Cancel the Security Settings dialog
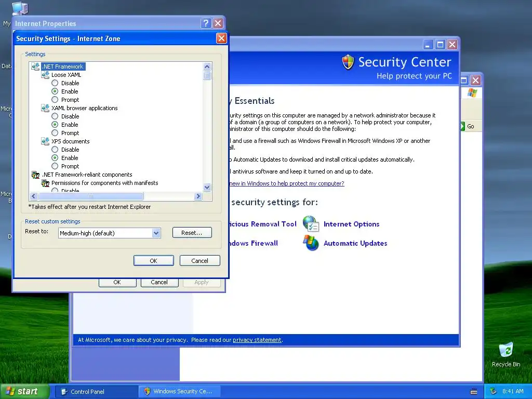Screen dimensions: 532x399 point(199,261)
